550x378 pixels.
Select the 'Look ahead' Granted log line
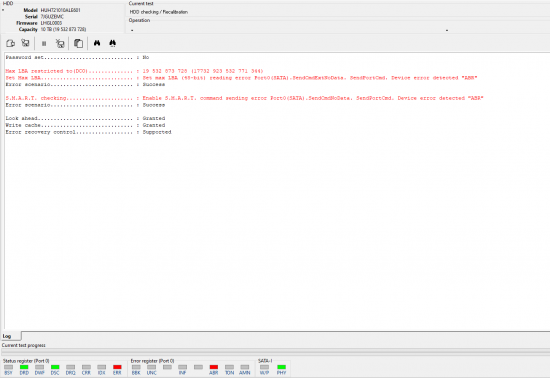tap(85, 119)
